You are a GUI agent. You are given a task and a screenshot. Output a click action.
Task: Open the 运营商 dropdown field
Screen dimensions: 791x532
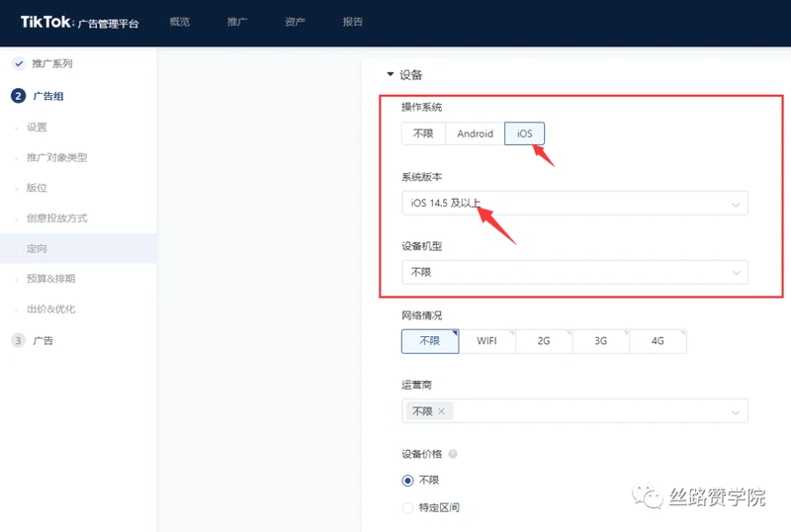[x=574, y=410]
